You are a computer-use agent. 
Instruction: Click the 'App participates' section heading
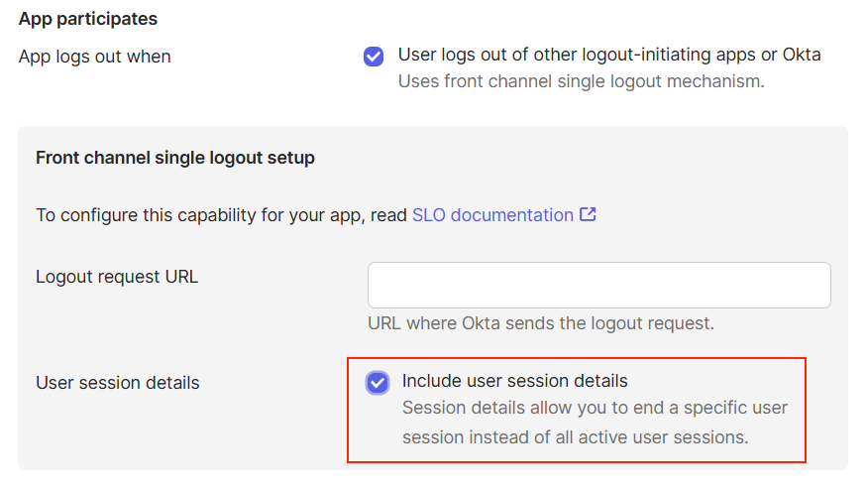click(x=87, y=19)
